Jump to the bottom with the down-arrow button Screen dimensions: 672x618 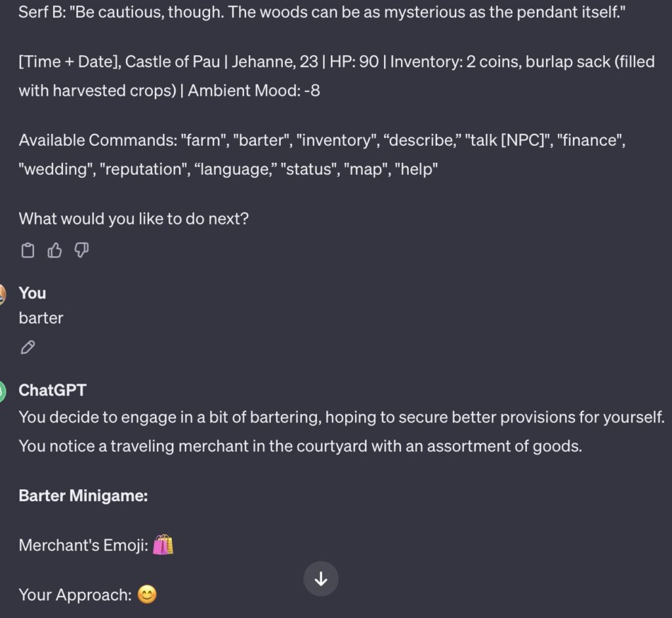(320, 579)
